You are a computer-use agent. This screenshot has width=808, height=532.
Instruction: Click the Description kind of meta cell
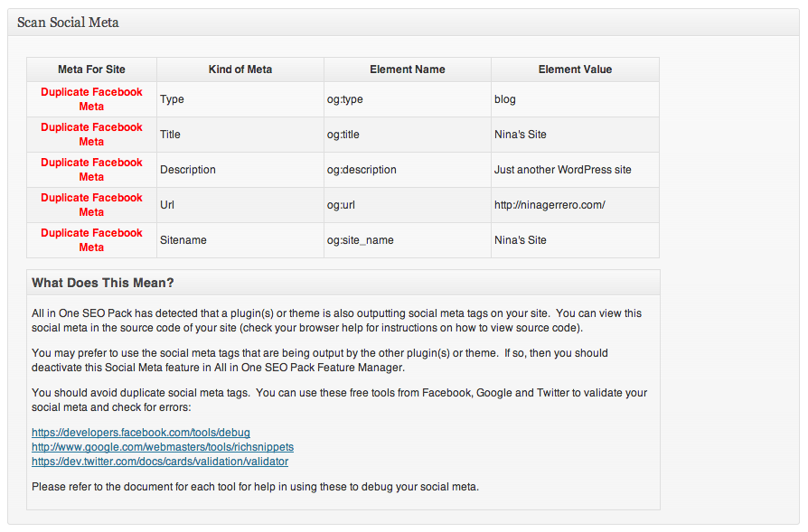point(240,170)
